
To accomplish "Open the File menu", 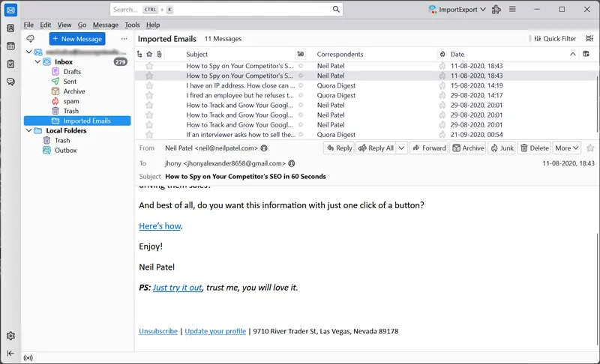I will (x=28, y=25).
